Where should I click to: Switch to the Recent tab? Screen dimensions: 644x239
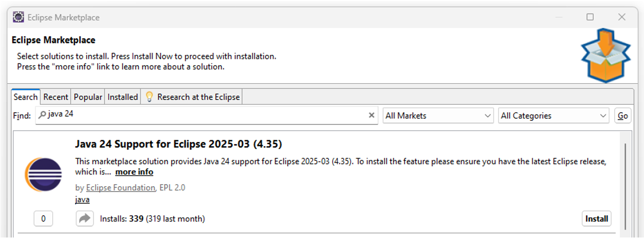[x=56, y=97]
